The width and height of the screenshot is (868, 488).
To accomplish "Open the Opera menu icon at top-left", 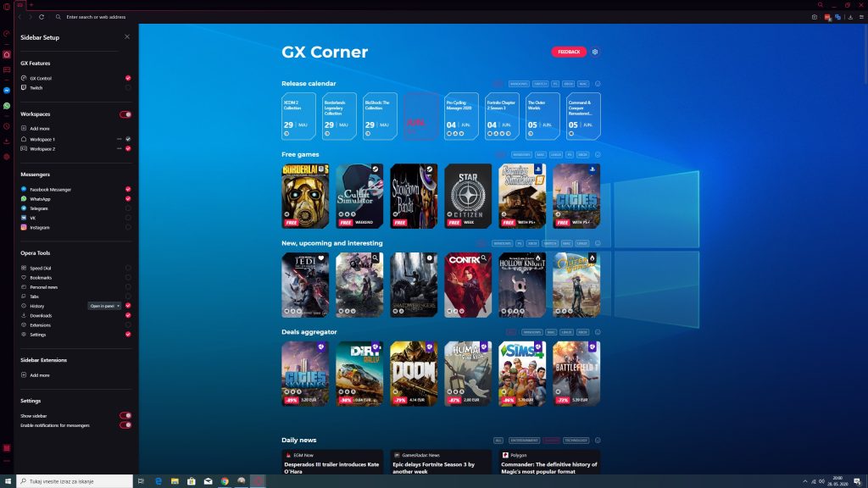I will tap(7, 7).
